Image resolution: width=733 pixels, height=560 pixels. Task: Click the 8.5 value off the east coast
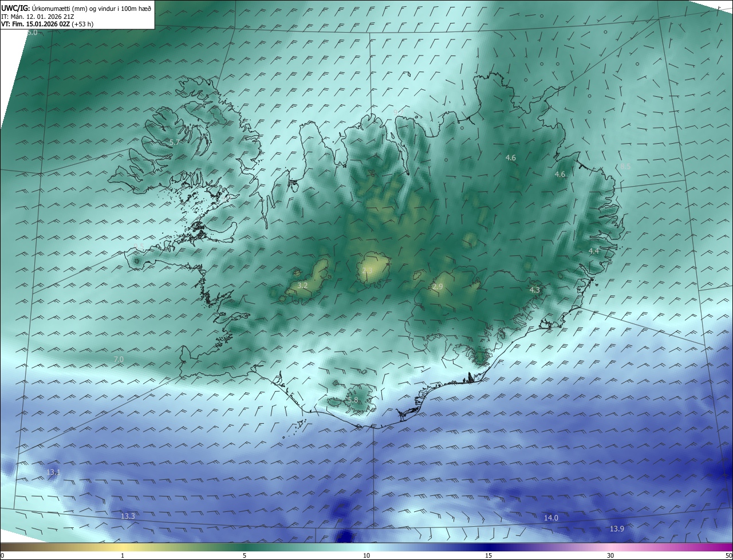625,166
